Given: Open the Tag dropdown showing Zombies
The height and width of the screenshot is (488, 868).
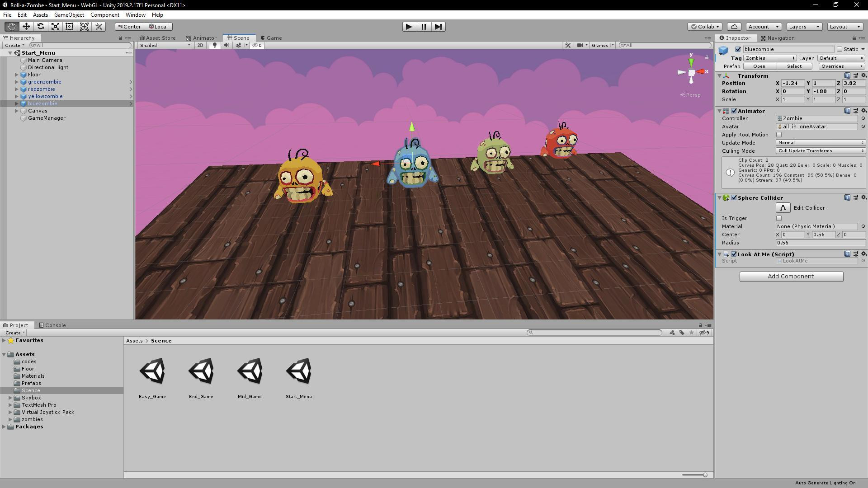Looking at the screenshot, I should pos(770,58).
